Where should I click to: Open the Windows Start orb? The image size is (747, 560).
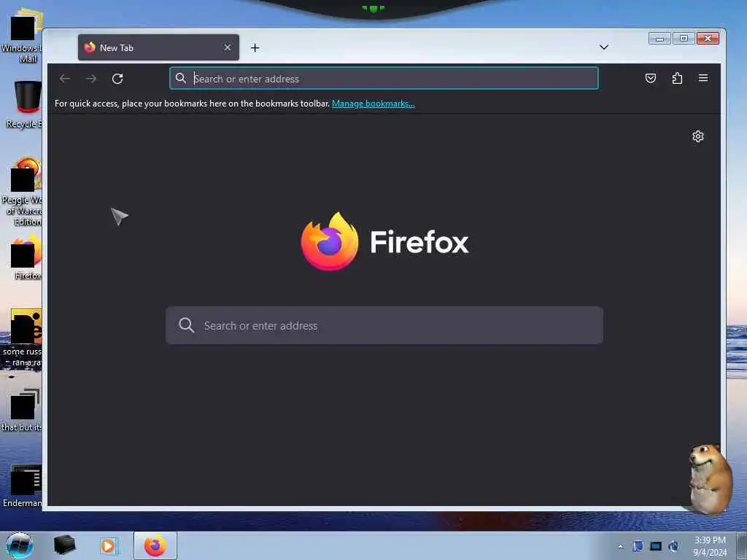20,545
